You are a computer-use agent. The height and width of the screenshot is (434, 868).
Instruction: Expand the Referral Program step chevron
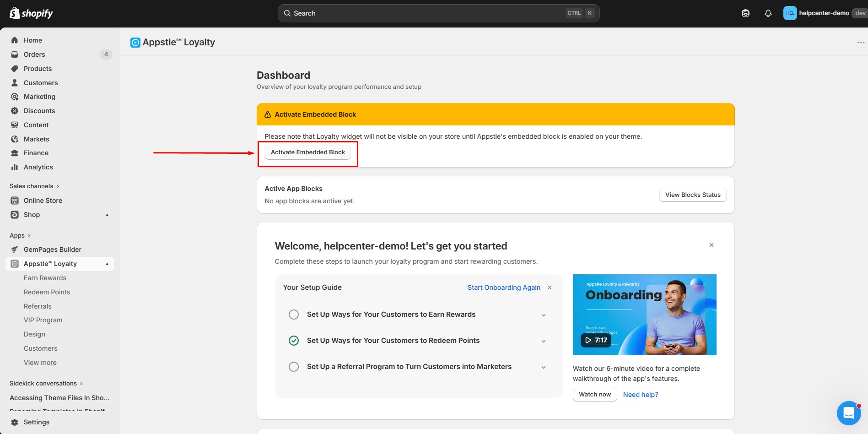click(x=544, y=367)
